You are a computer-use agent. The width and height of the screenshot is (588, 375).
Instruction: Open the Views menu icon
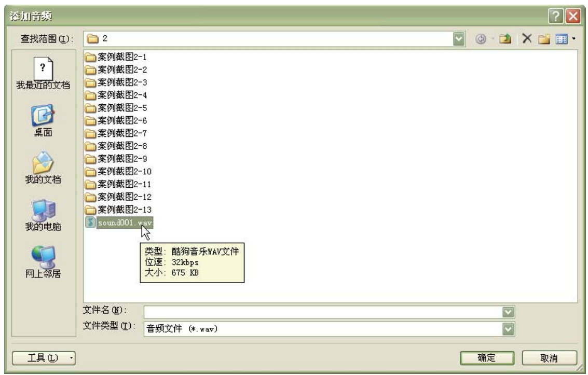(x=565, y=38)
